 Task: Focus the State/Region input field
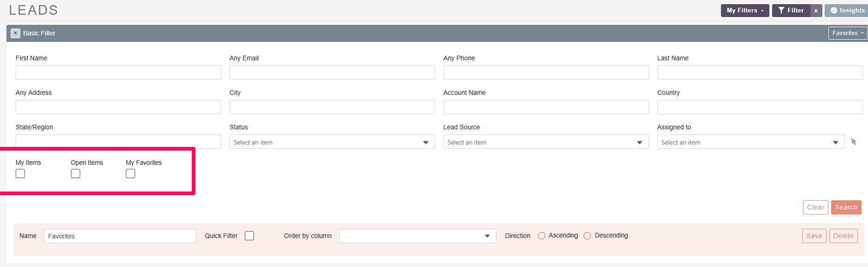tap(118, 141)
